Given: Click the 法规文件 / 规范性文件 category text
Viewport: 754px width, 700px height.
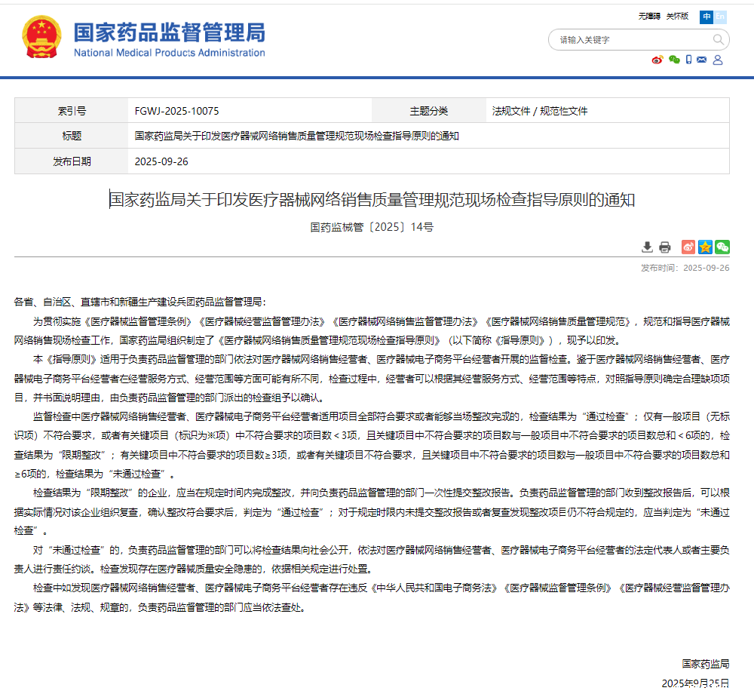Looking at the screenshot, I should (x=539, y=111).
